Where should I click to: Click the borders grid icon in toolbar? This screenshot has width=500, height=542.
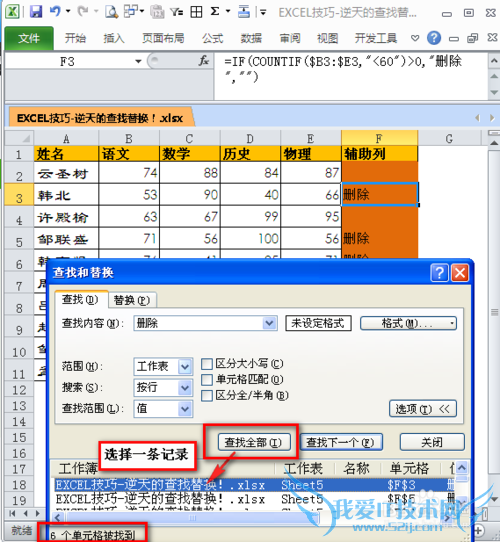coord(196,12)
